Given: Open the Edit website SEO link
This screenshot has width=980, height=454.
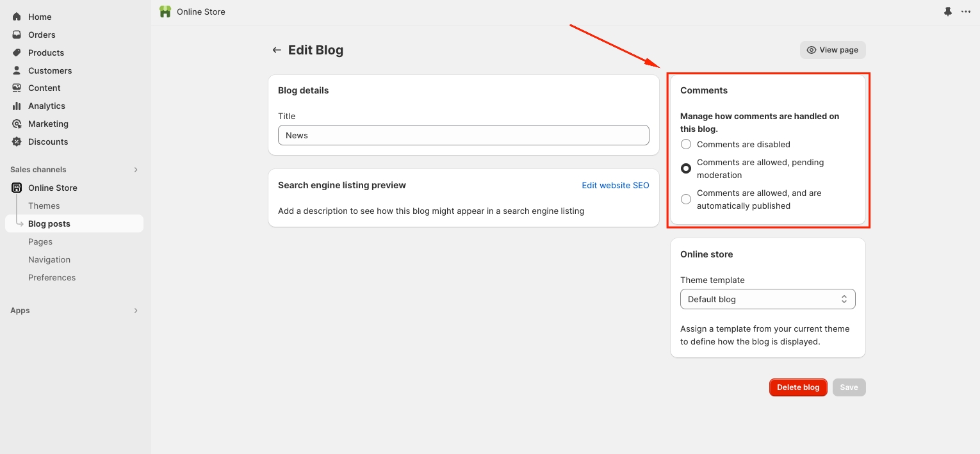Looking at the screenshot, I should pos(615,185).
